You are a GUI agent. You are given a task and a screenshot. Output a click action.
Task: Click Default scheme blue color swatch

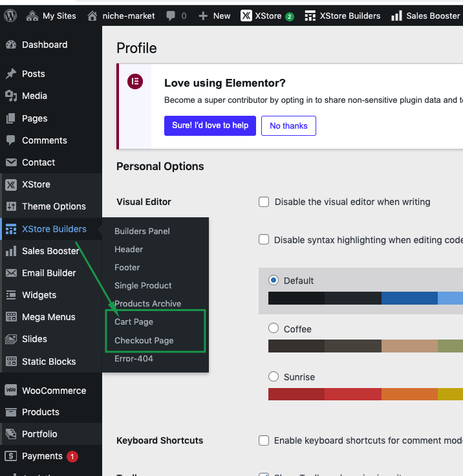(x=409, y=298)
